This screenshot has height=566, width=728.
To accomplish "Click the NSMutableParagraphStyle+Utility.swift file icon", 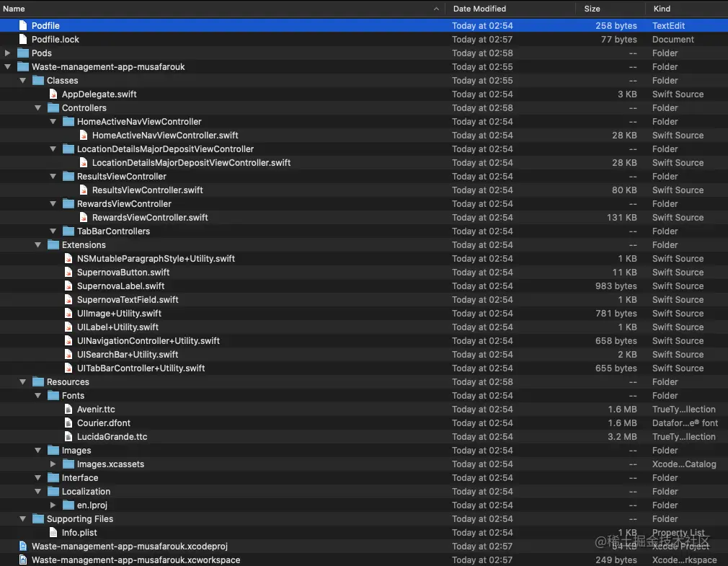I will tap(68, 259).
